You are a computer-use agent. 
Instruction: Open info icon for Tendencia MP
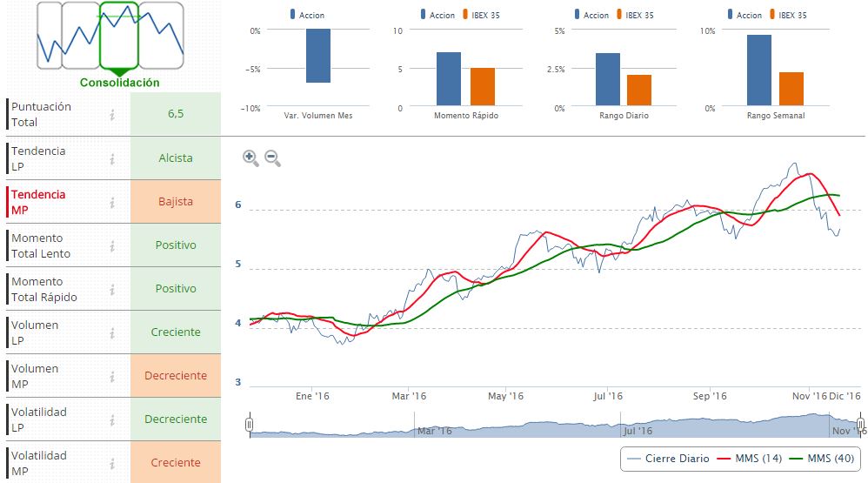pyautogui.click(x=112, y=203)
